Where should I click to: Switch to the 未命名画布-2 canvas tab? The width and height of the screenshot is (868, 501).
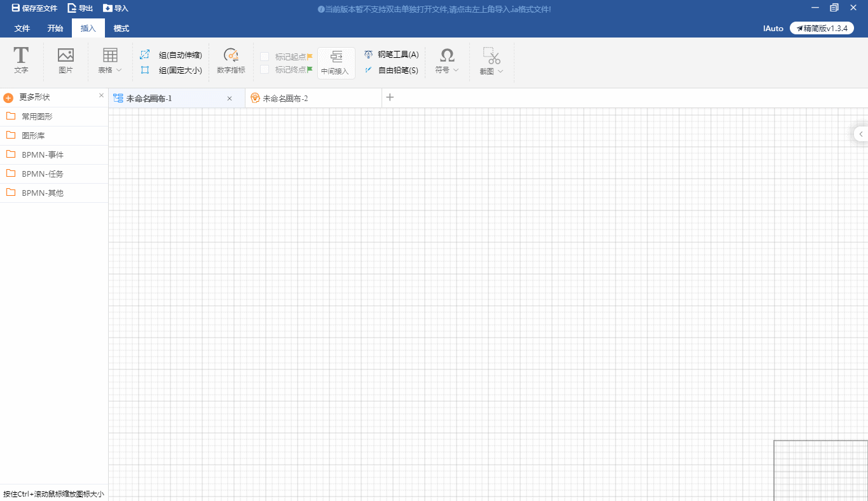click(x=285, y=99)
